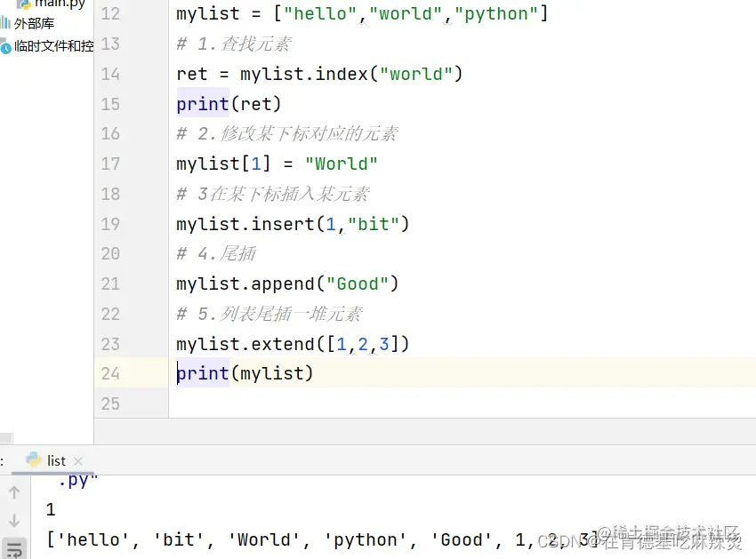Viewport: 756px width, 559px height.
Task: Click the Python icon on list tab
Action: [x=34, y=460]
